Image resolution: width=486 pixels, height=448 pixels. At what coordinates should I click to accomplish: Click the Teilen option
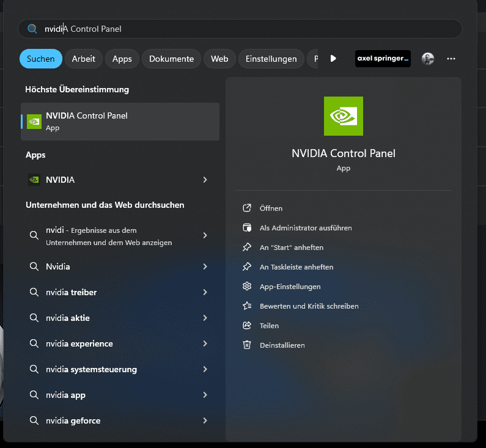point(269,326)
